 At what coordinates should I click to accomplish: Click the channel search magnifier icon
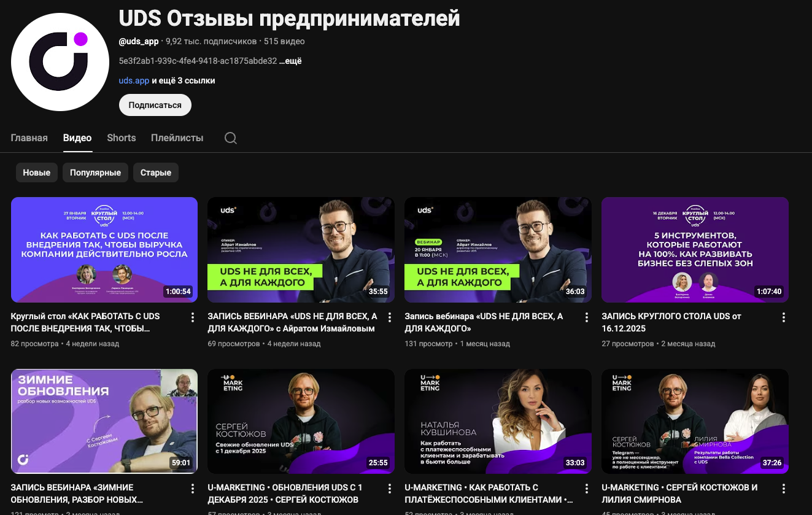click(231, 138)
